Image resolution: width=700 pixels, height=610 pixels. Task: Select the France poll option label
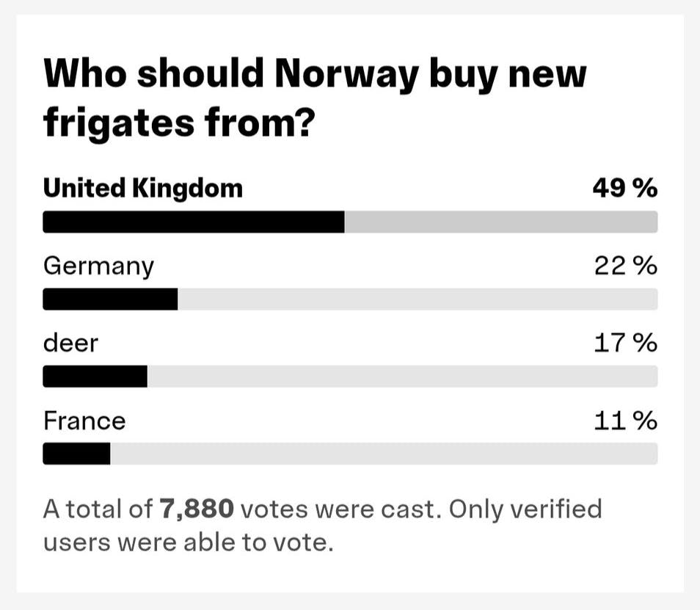pyautogui.click(x=84, y=421)
